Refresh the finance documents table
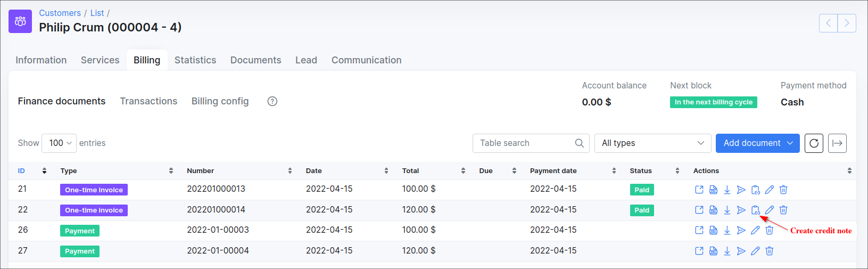 [x=814, y=143]
